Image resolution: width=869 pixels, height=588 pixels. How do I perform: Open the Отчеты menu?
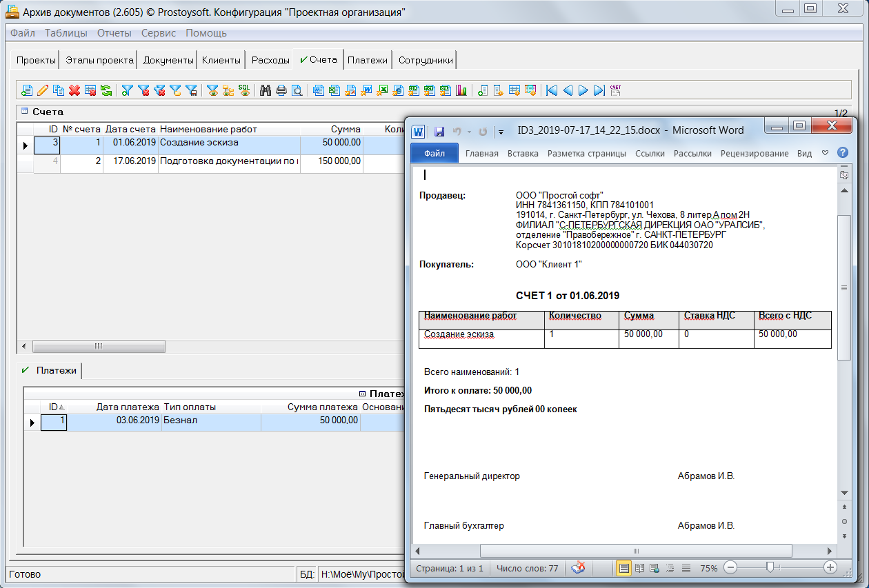(114, 33)
